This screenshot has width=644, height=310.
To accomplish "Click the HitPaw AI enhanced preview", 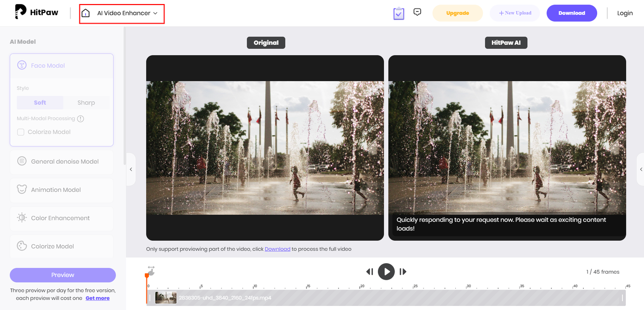I will [507, 148].
